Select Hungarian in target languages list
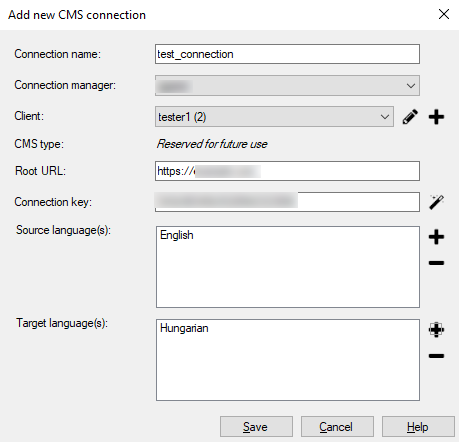The width and height of the screenshot is (459, 442). pos(184,328)
